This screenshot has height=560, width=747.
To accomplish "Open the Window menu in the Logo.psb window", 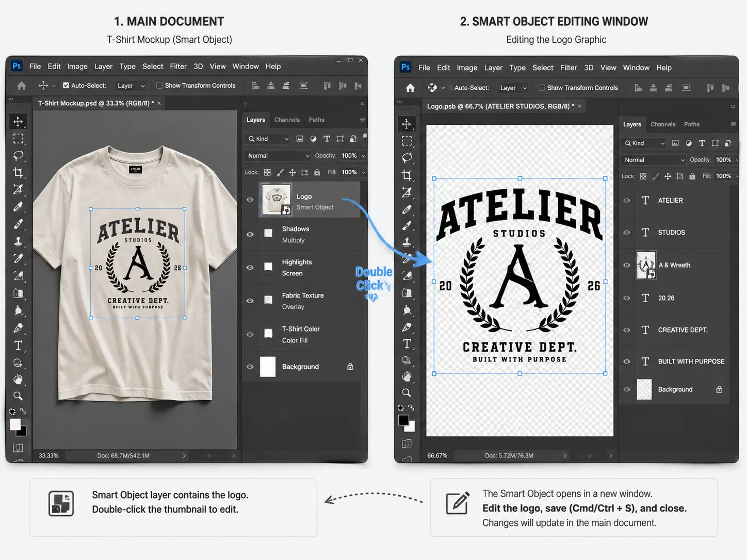I will point(636,68).
